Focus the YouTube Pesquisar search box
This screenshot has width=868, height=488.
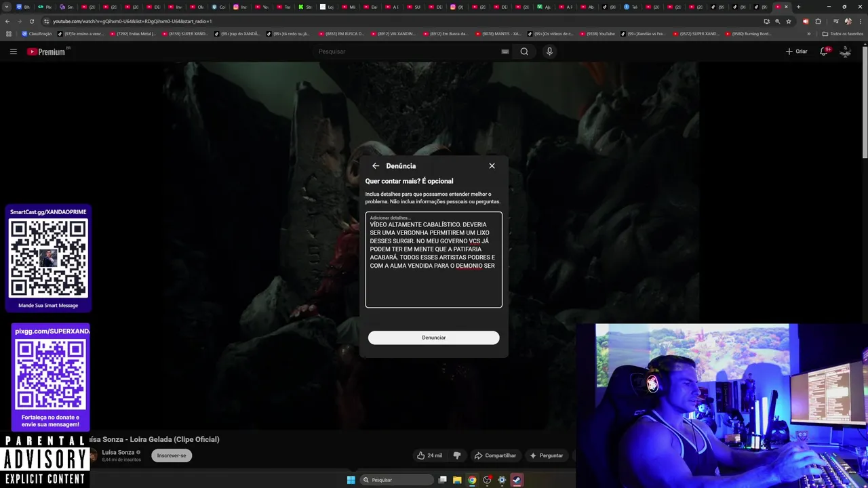tap(407, 52)
